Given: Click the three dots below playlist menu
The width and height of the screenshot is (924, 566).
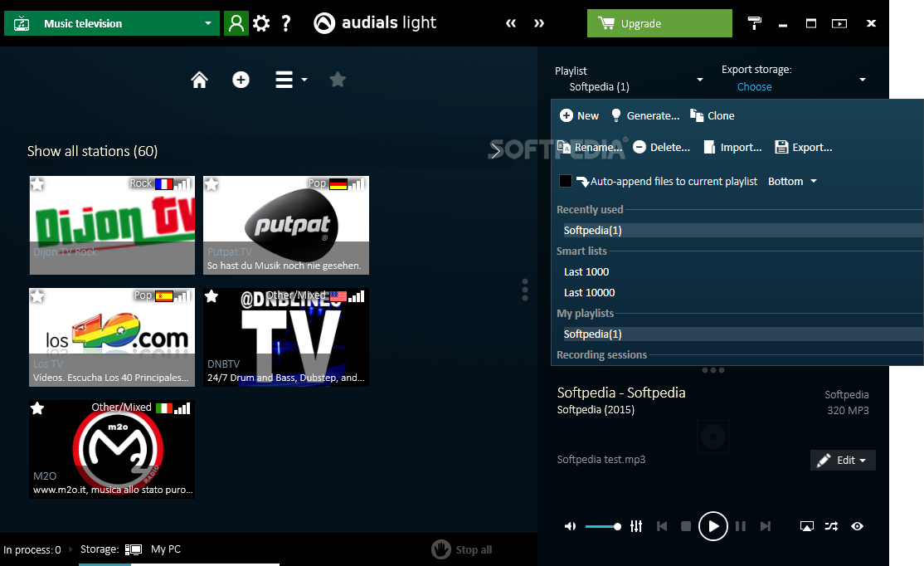Looking at the screenshot, I should (x=713, y=370).
